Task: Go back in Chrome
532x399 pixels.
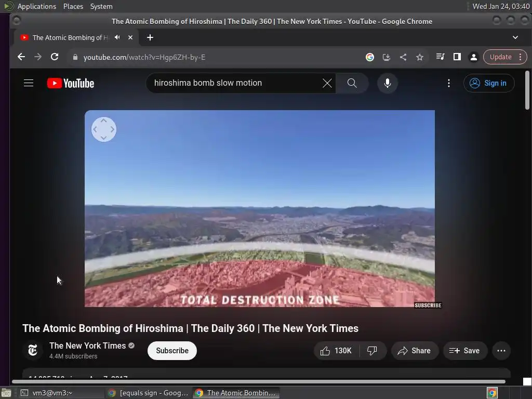Action: tap(21, 57)
